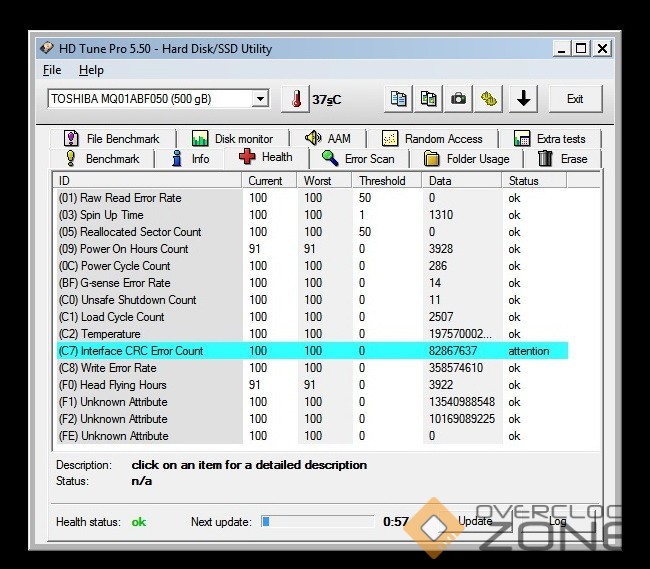Screen dimensions: 650x569
Task: Sort by the Threshold column header
Action: click(x=387, y=181)
